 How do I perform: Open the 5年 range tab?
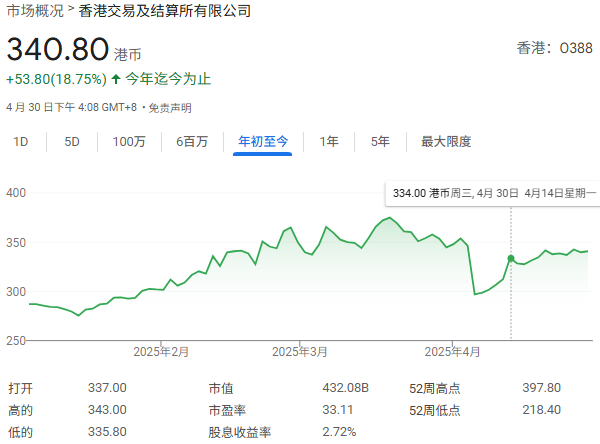(x=380, y=142)
